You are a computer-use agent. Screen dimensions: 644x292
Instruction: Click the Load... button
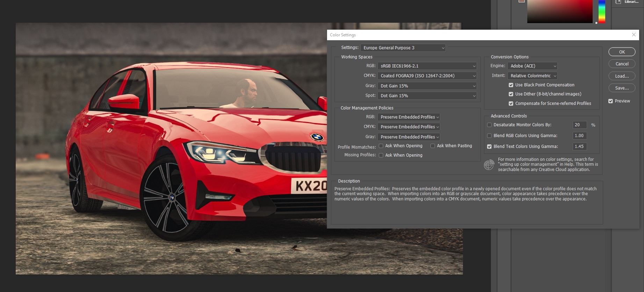(622, 76)
